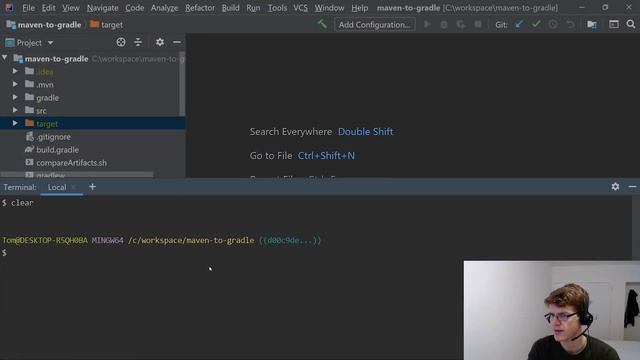The height and width of the screenshot is (360, 640).
Task: Open the View menu
Action: 71,8
